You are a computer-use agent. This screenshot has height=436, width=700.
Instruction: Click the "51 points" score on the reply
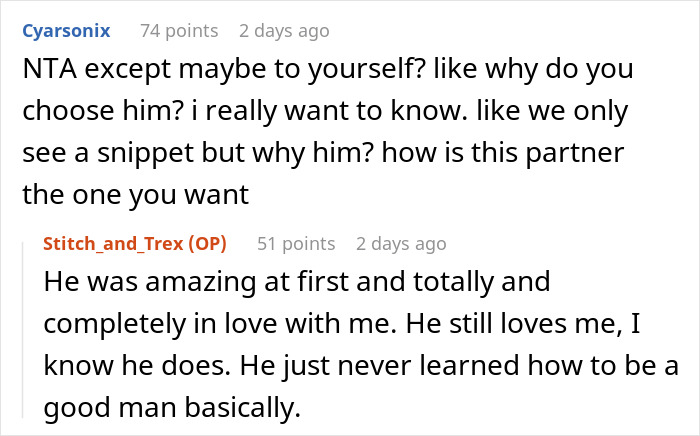(x=296, y=244)
